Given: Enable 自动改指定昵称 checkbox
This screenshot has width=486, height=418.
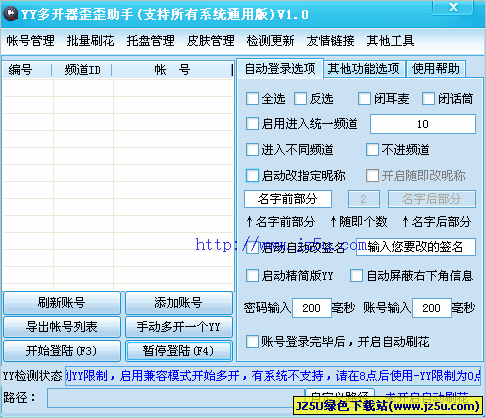Looking at the screenshot, I should tap(252, 175).
